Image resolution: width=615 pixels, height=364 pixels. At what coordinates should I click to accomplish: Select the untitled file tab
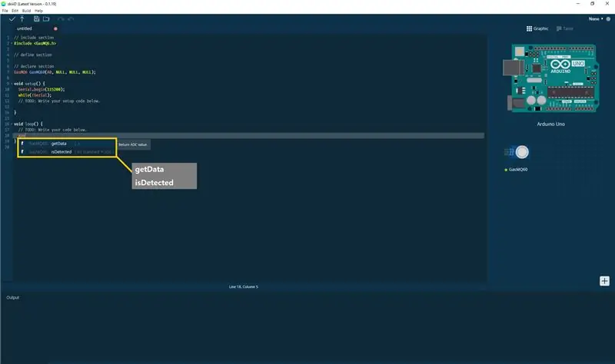pyautogui.click(x=25, y=28)
